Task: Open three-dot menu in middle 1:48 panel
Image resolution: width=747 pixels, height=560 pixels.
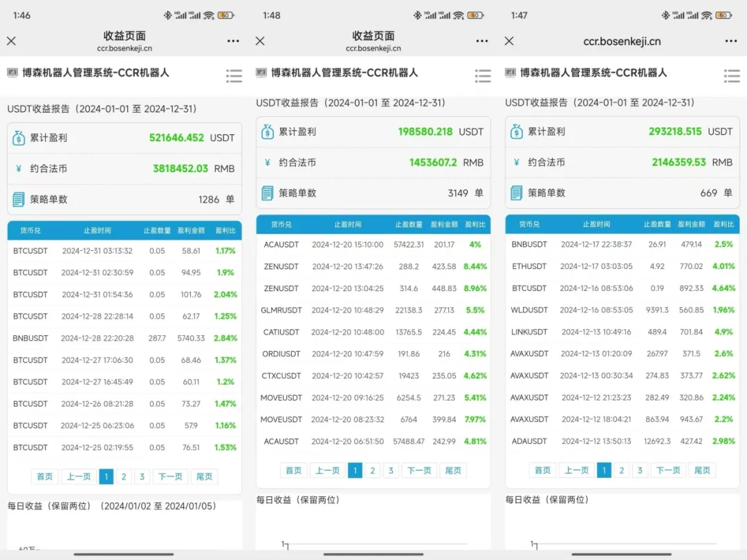Action: tap(482, 41)
